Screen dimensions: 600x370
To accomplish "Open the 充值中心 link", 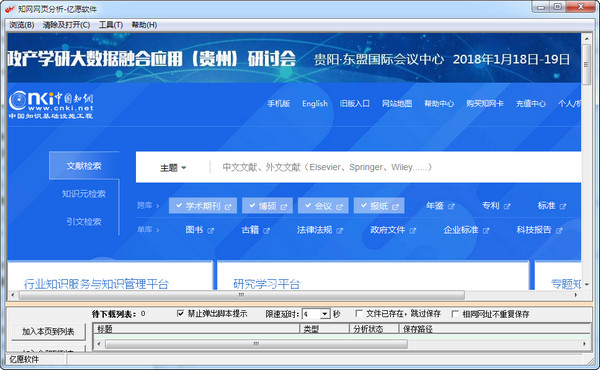I will pyautogui.click(x=531, y=103).
